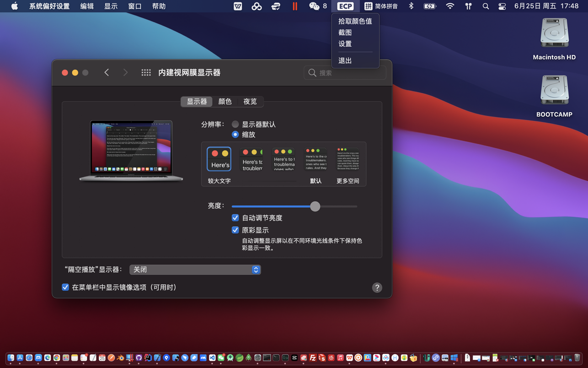
Task: Click the 搜索 search field
Action: point(345,73)
